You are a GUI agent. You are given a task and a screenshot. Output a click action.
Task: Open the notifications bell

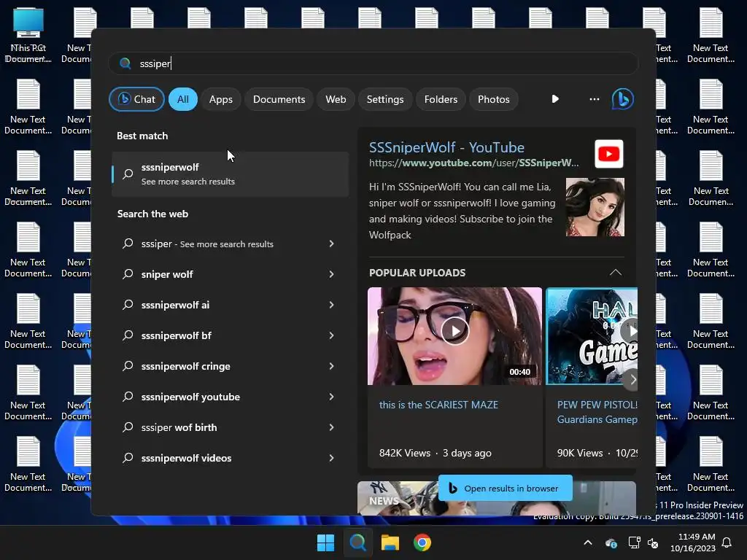(x=727, y=542)
